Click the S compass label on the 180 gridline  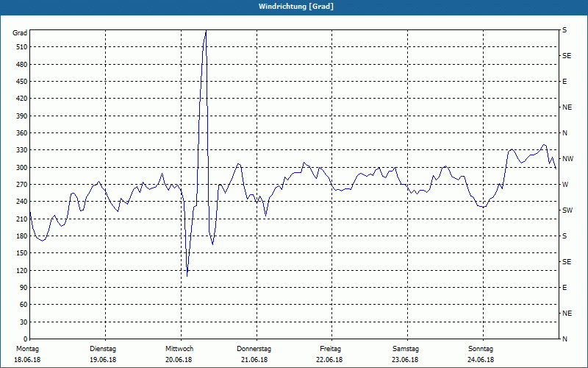pos(564,236)
